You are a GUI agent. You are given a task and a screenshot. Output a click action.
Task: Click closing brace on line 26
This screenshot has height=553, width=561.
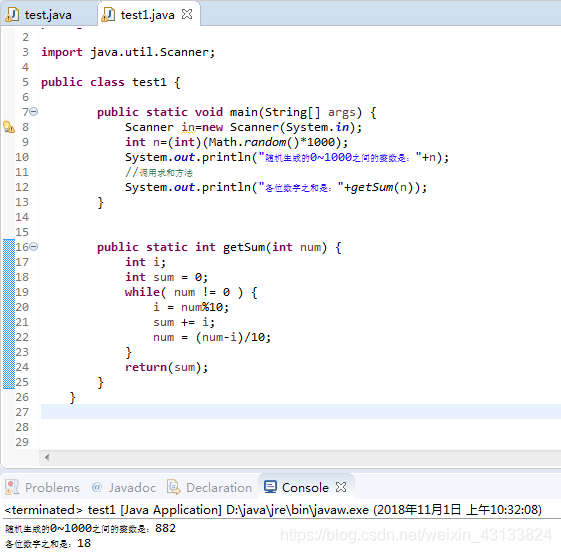pos(73,397)
